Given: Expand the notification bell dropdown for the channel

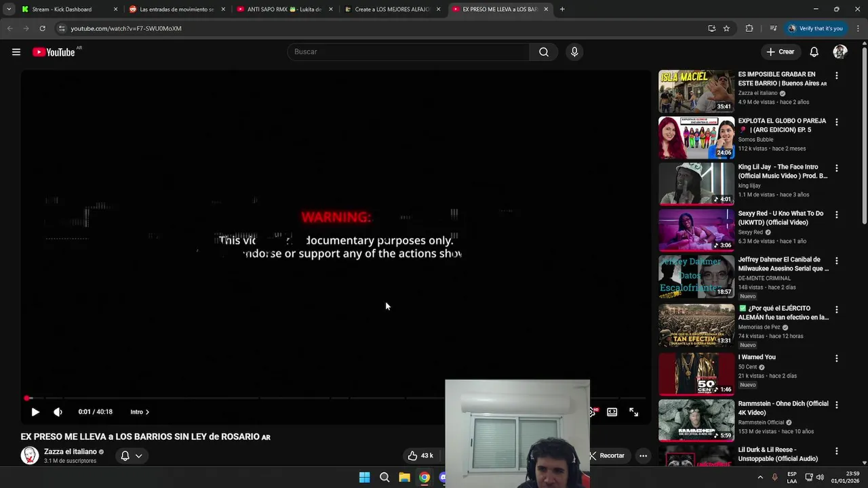Looking at the screenshot, I should tap(138, 456).
